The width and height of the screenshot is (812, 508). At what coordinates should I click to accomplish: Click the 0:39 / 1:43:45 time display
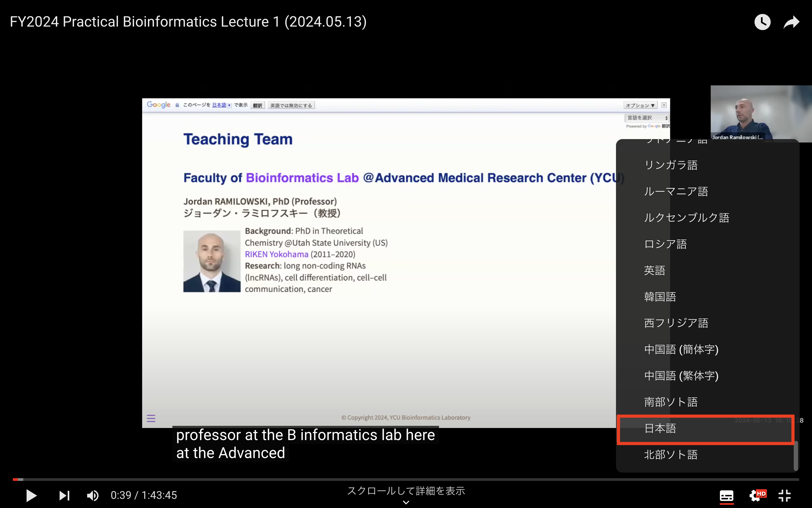point(144,495)
